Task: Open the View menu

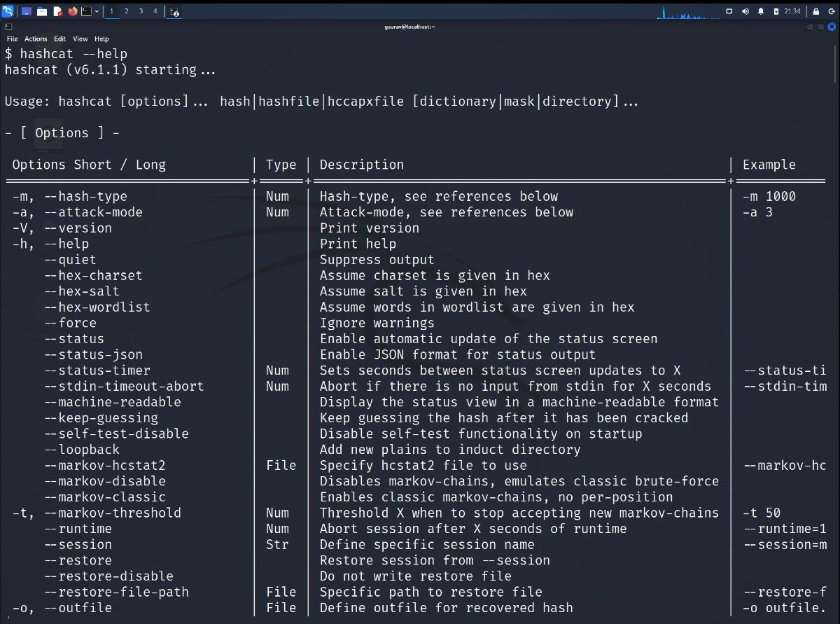Action: (80, 39)
